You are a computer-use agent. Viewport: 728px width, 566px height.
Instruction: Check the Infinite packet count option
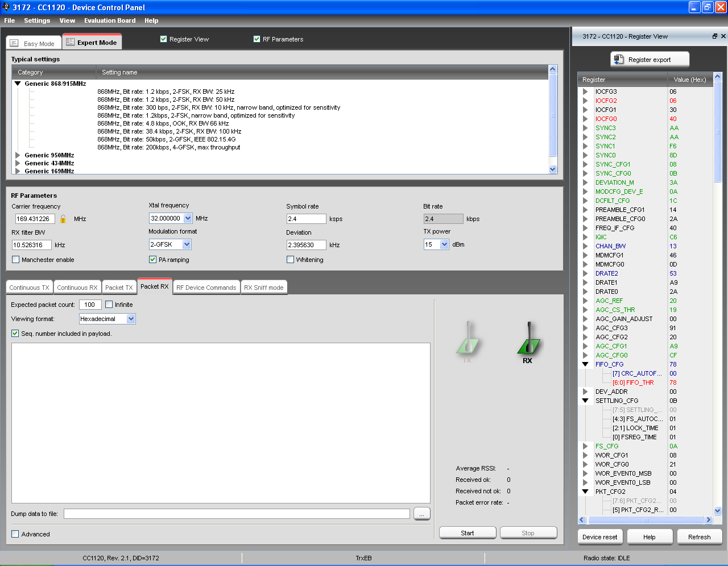109,305
